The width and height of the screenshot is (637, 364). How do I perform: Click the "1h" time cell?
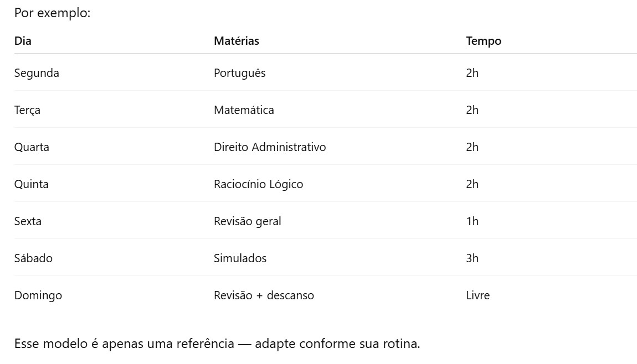click(x=472, y=221)
